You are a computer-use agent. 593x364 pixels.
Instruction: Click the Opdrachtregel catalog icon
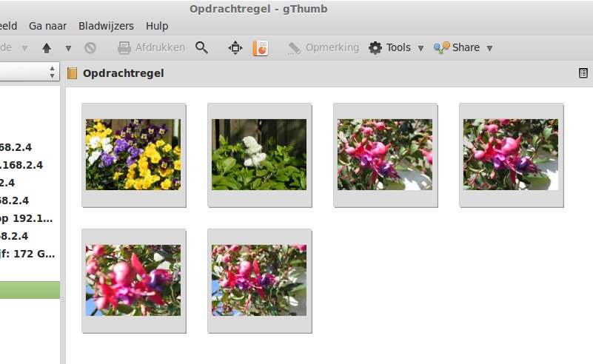tap(72, 73)
